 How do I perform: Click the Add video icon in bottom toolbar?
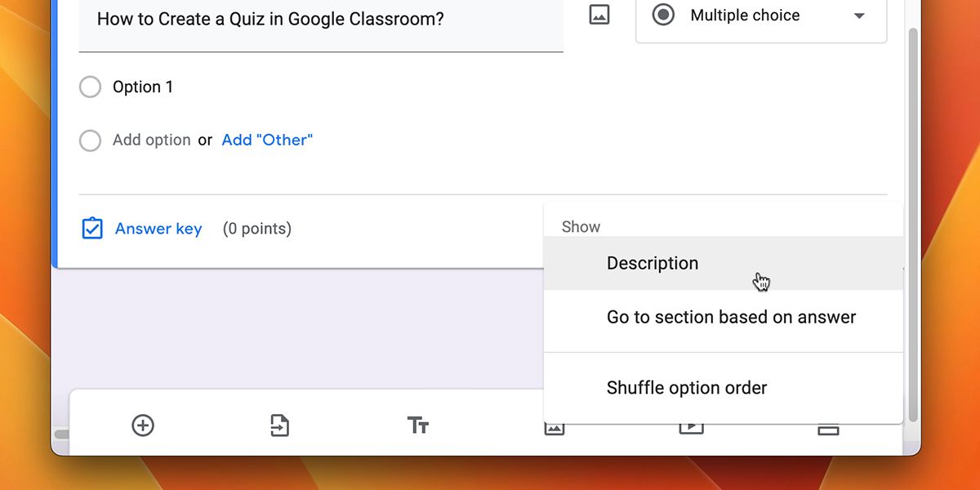[x=691, y=429]
